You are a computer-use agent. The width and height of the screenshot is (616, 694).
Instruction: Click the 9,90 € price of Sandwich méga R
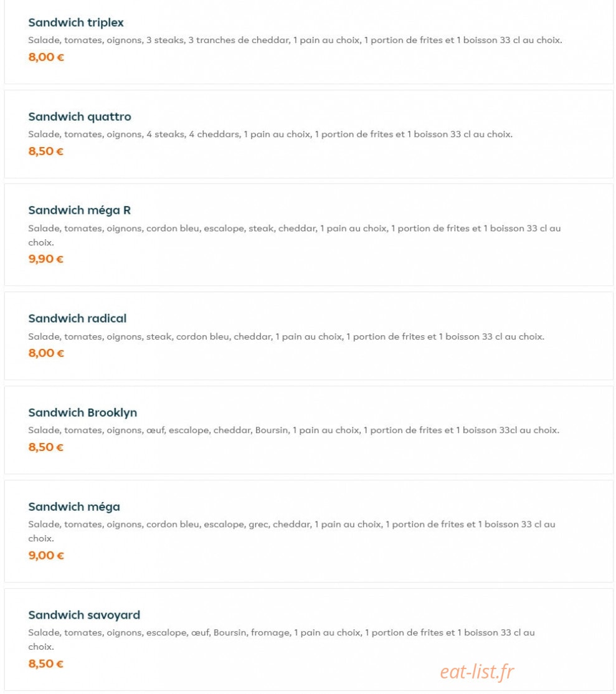tap(46, 259)
